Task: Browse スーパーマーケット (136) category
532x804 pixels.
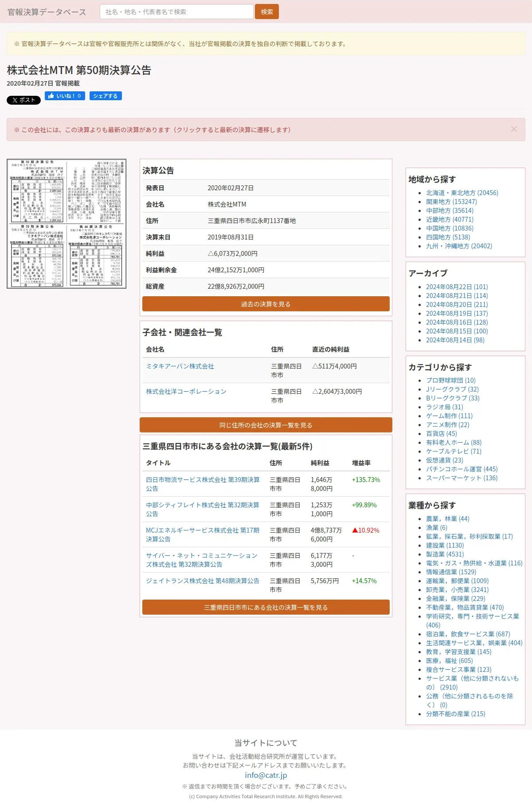Action: (x=462, y=478)
